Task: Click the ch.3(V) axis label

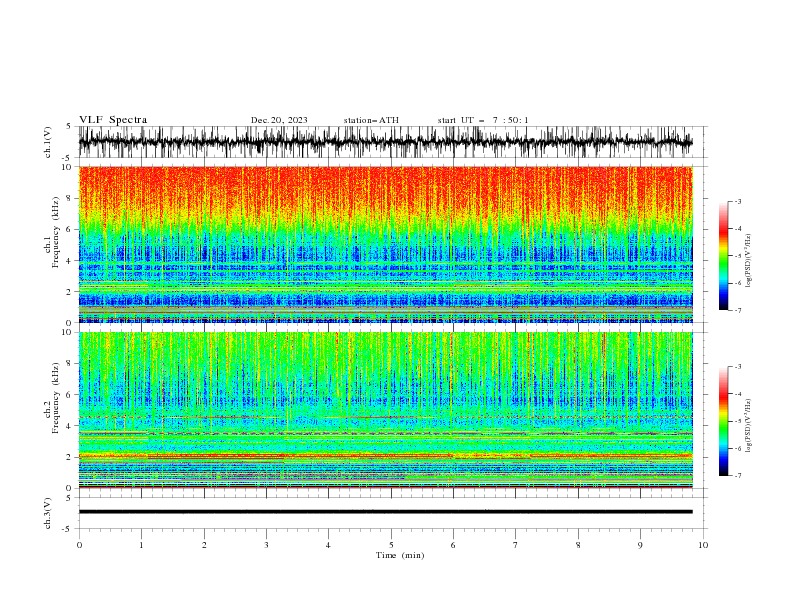Action: tap(48, 513)
